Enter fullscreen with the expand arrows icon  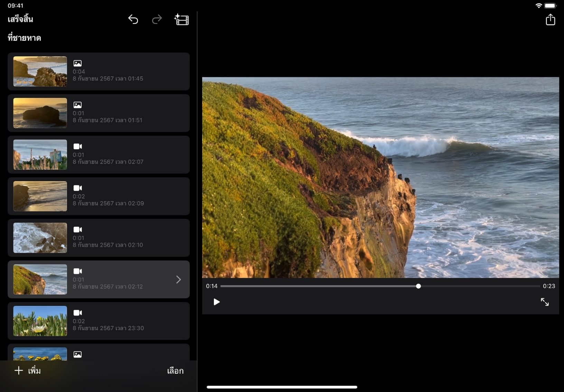click(545, 302)
